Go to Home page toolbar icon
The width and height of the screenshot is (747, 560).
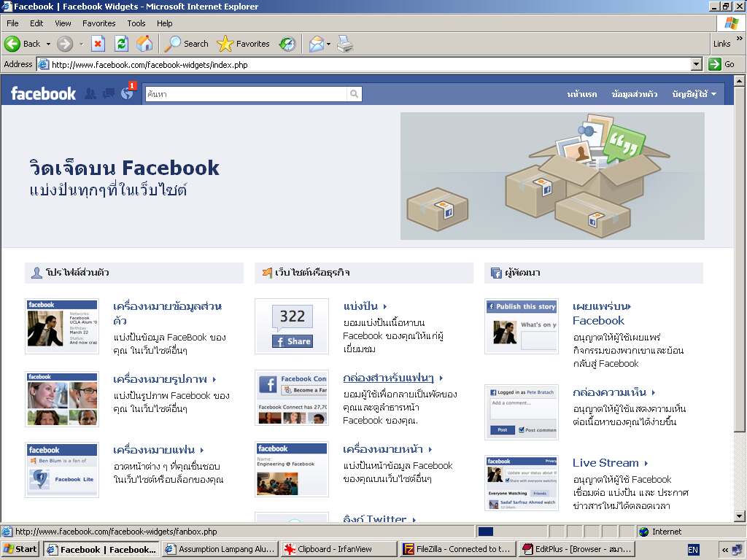click(x=144, y=44)
